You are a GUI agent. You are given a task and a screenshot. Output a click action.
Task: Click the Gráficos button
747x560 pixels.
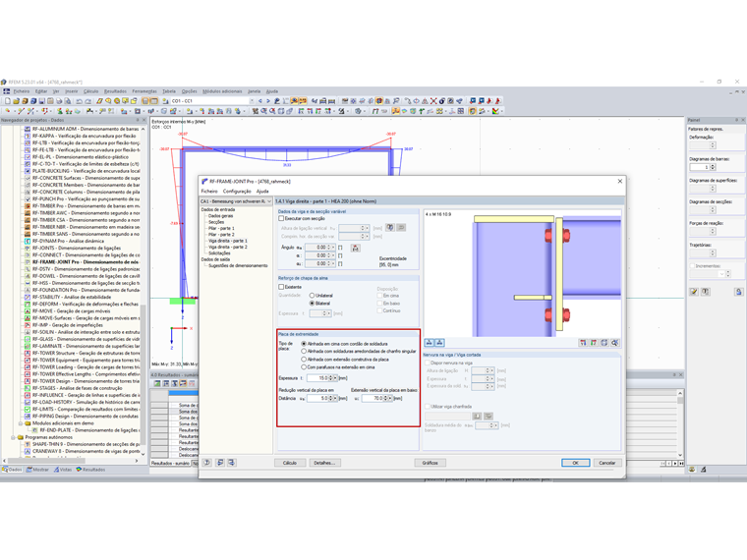click(x=430, y=463)
